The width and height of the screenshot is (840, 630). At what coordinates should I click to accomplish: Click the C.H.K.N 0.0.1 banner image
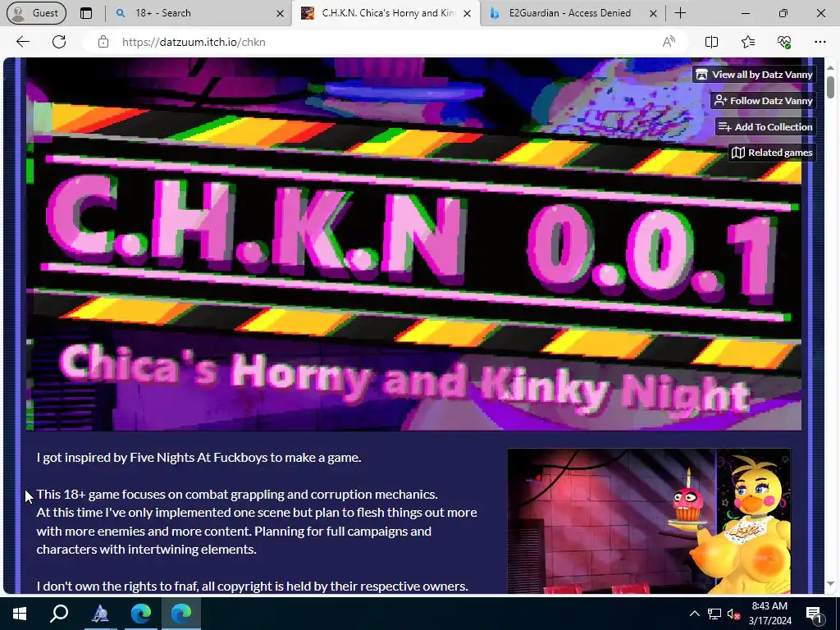pyautogui.click(x=413, y=244)
